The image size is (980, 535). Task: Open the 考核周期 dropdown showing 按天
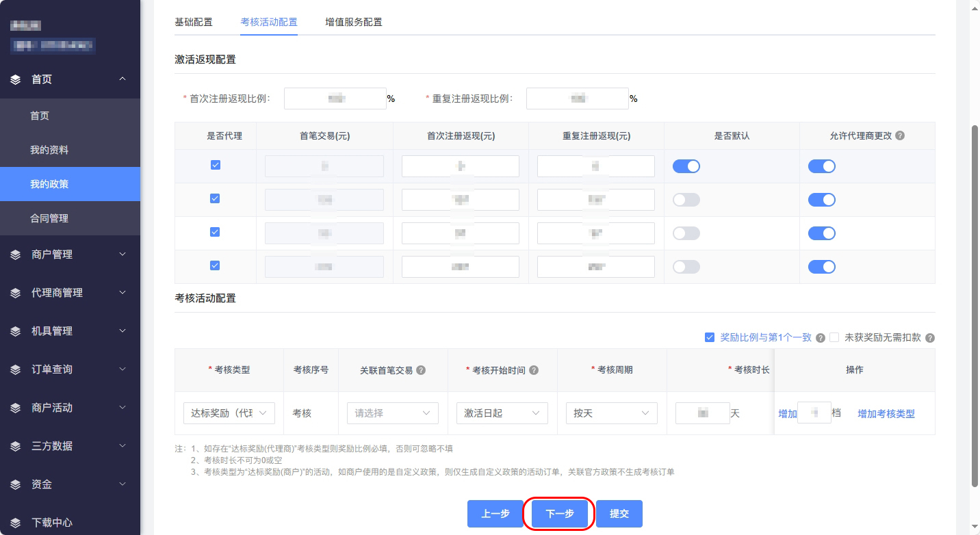(610, 413)
